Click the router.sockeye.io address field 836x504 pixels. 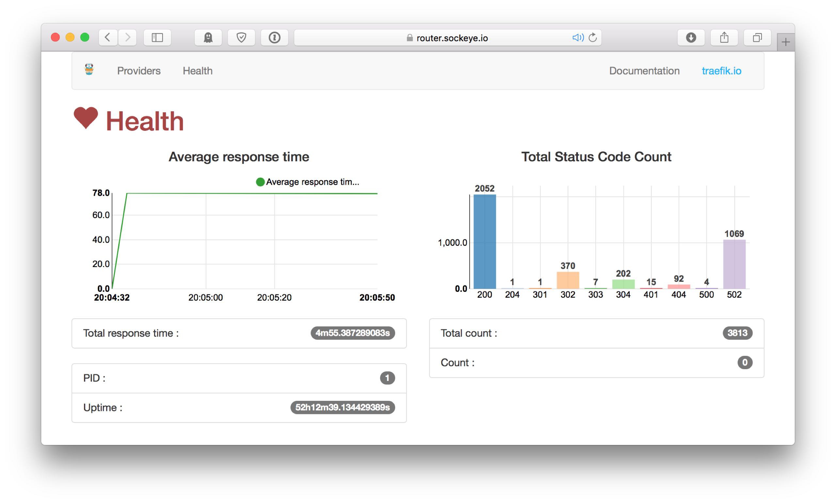447,37
